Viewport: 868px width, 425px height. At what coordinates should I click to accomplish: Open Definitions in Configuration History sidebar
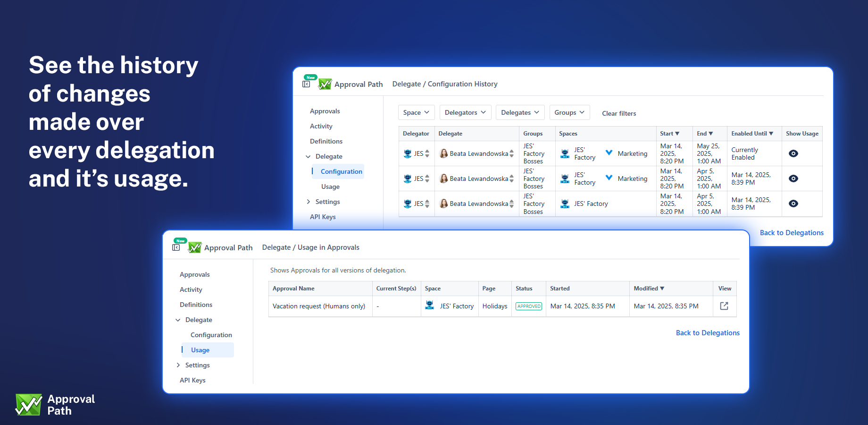(x=326, y=141)
